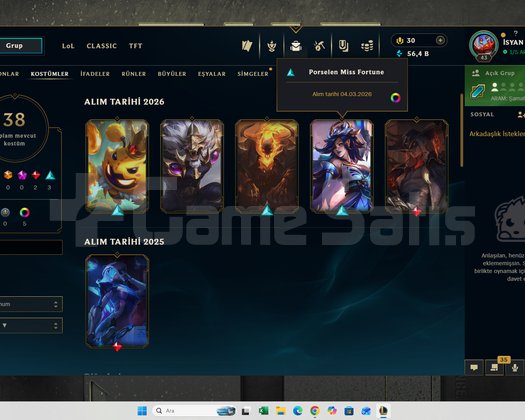Screen dimensions: 525x420
Task: Open League of Legends taskbar icon
Action: [x=383, y=411]
